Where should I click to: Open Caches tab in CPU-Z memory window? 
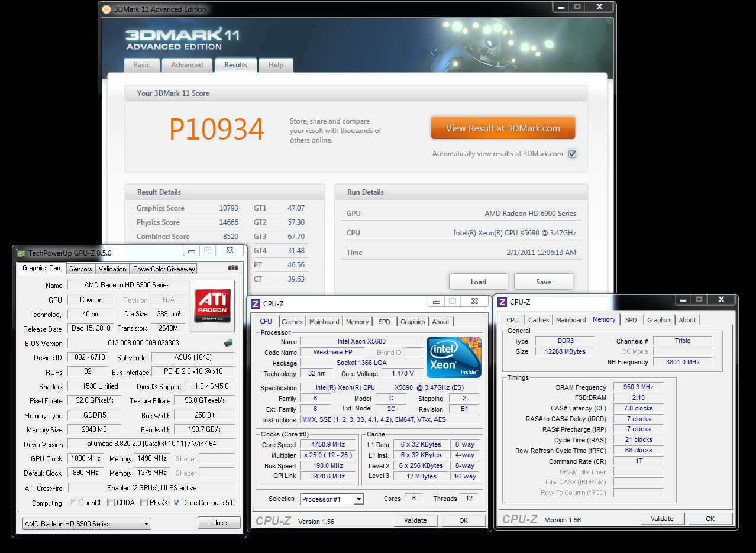click(539, 320)
